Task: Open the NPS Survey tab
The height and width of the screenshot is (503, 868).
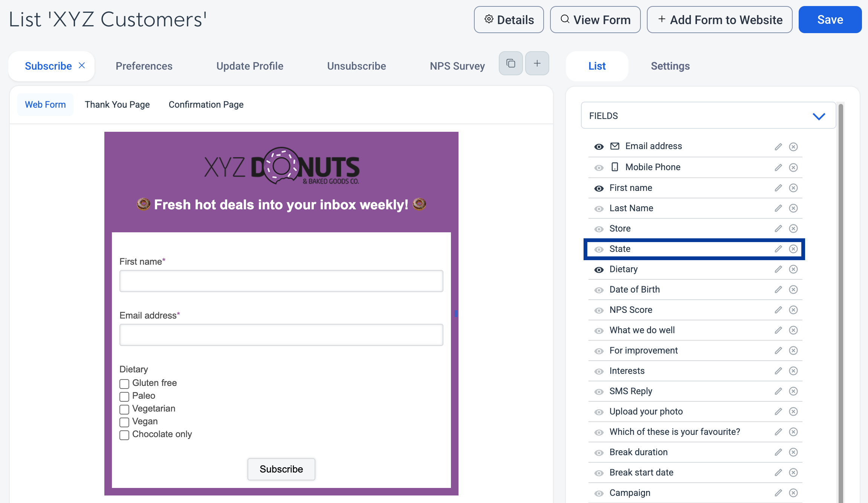Action: tap(457, 66)
